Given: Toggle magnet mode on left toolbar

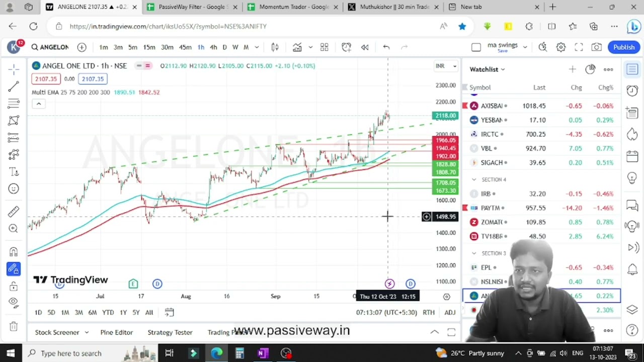Looking at the screenshot, I should (14, 251).
